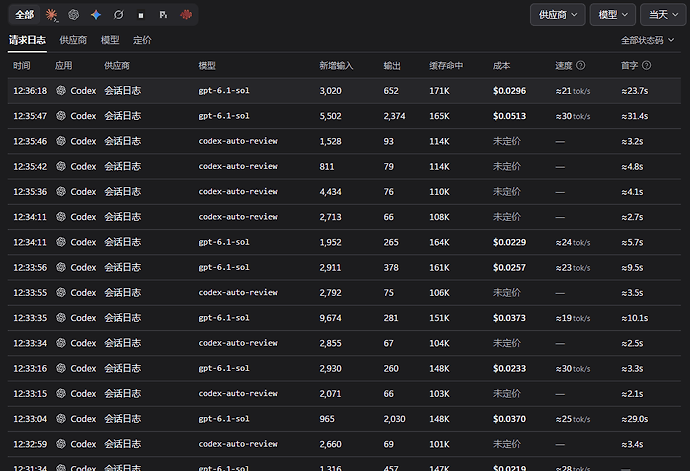Switch to the 模型 tab

[110, 40]
